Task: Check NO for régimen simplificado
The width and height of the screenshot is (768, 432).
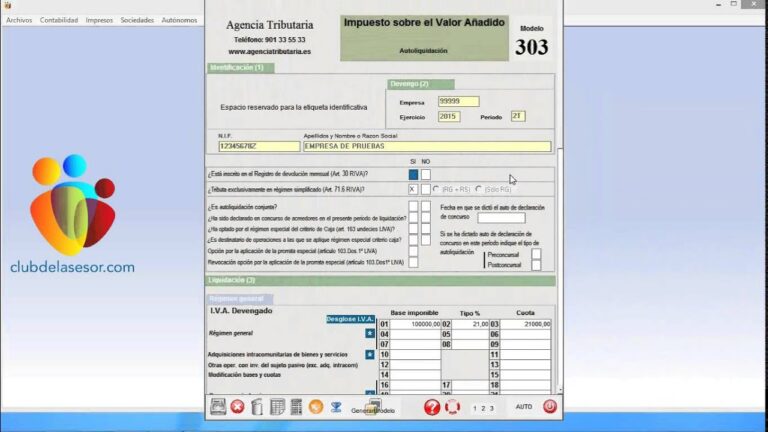Action: pos(426,189)
